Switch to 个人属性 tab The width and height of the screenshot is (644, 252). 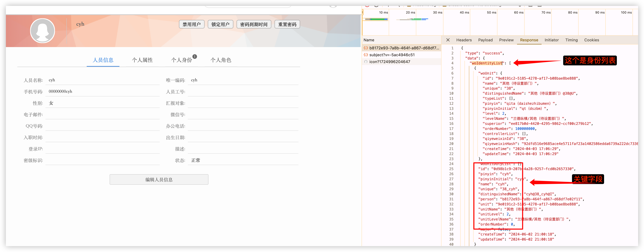142,60
